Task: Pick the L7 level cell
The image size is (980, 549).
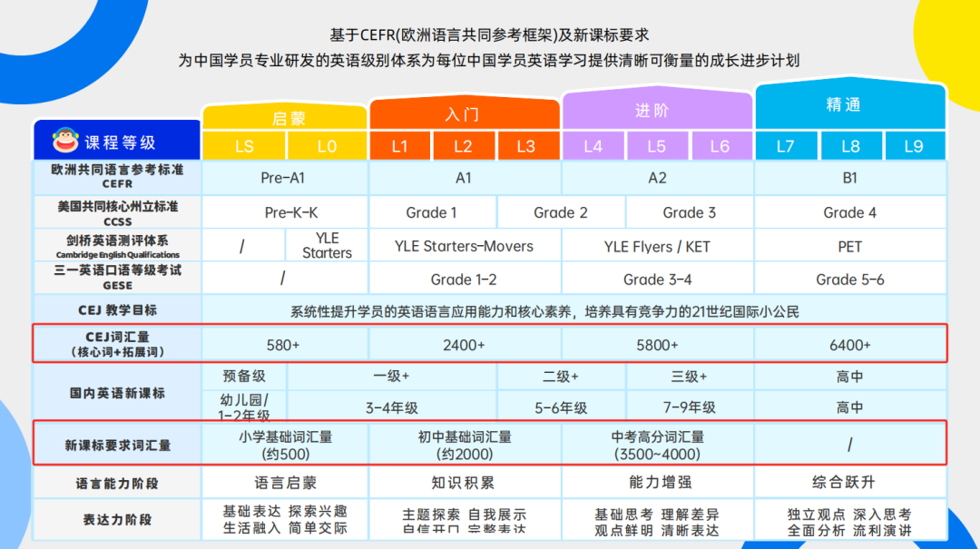Action: click(786, 146)
